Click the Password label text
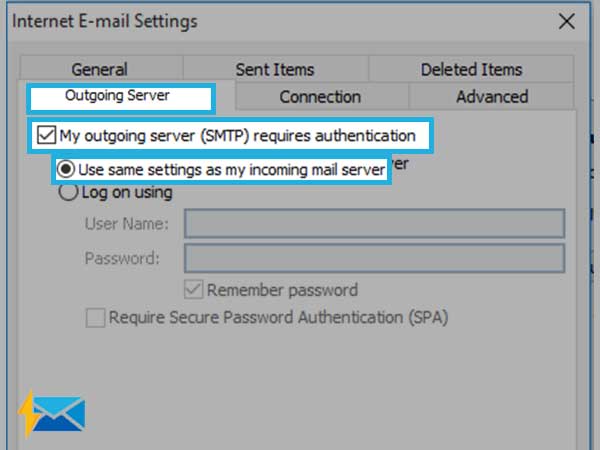The width and height of the screenshot is (600, 450). tap(122, 258)
